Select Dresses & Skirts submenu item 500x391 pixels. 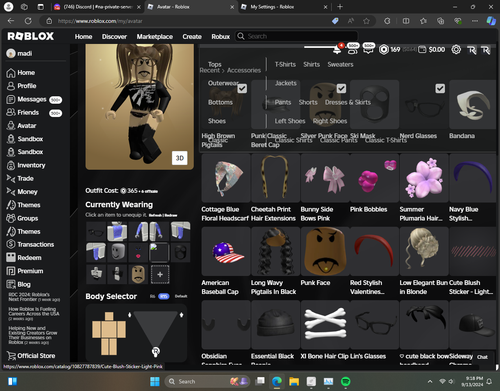(x=348, y=102)
